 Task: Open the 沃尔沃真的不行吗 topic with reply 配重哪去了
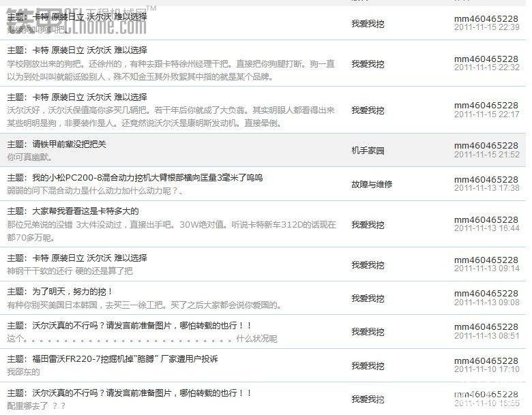point(142,393)
